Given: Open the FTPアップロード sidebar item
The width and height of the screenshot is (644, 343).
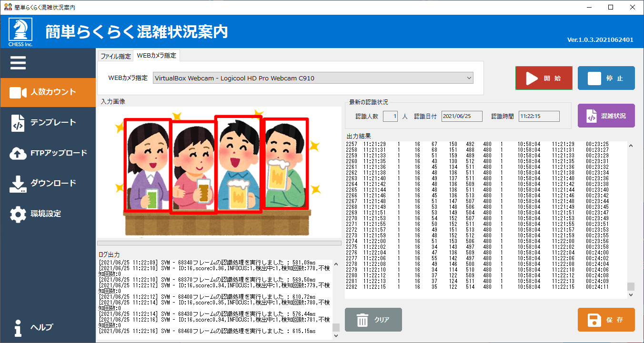Looking at the screenshot, I should [48, 153].
